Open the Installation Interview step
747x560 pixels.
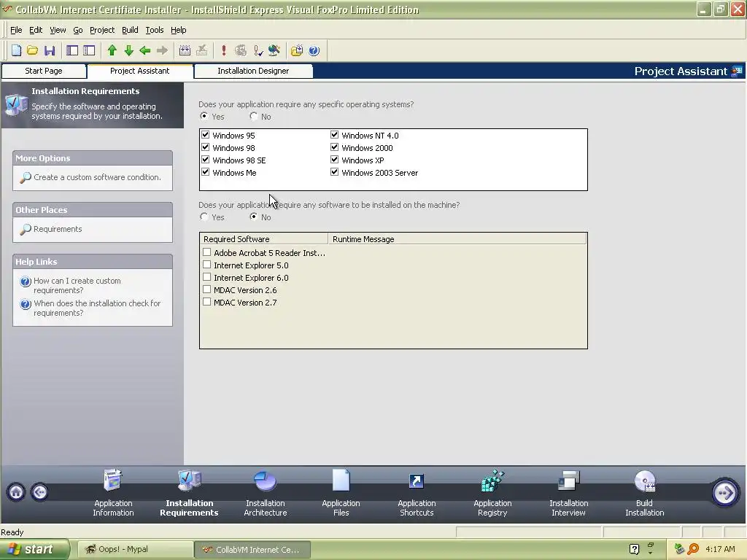point(568,493)
